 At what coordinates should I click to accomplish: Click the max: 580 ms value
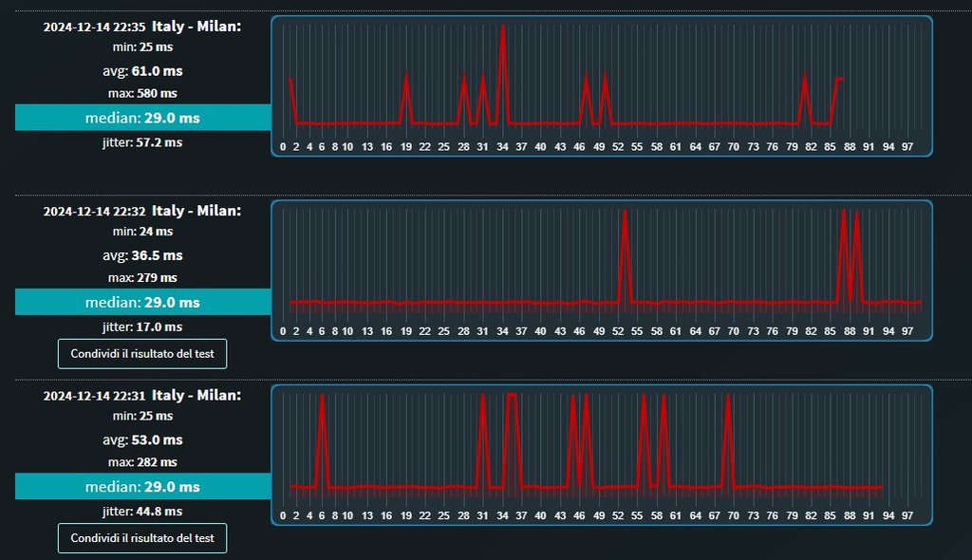coord(142,93)
